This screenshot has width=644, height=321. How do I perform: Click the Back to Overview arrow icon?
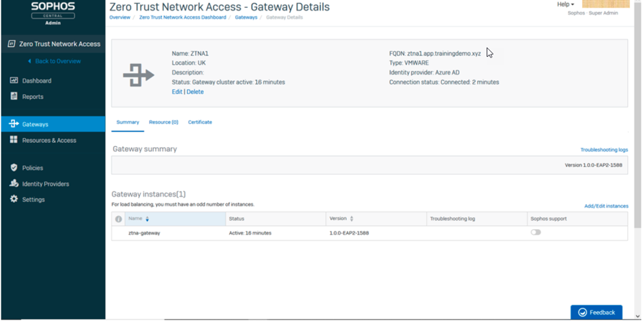coord(30,61)
